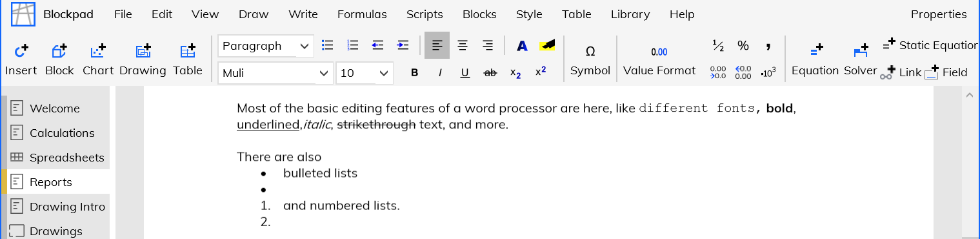980x239 pixels.
Task: Center align text
Action: (x=463, y=45)
